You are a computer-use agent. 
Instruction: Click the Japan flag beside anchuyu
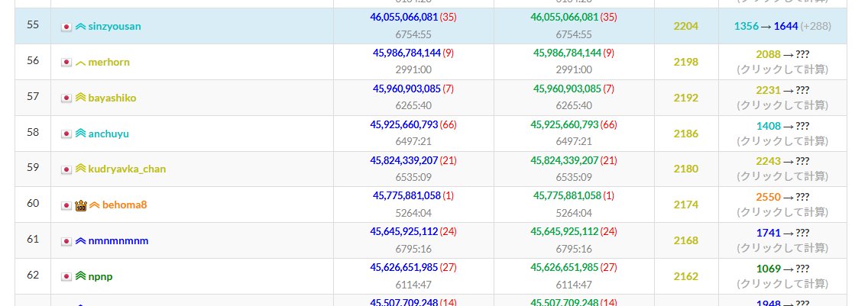click(x=66, y=134)
